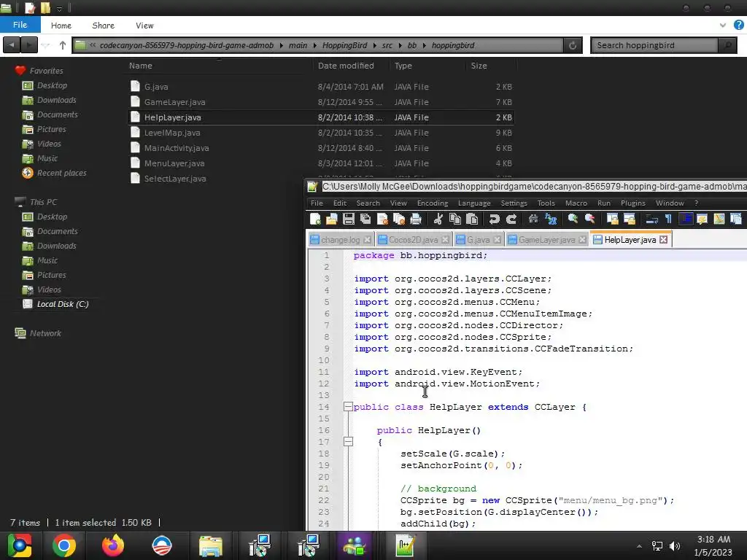Close the HelpLayer.java tab
Screen dimensions: 747x560
[x=664, y=239]
